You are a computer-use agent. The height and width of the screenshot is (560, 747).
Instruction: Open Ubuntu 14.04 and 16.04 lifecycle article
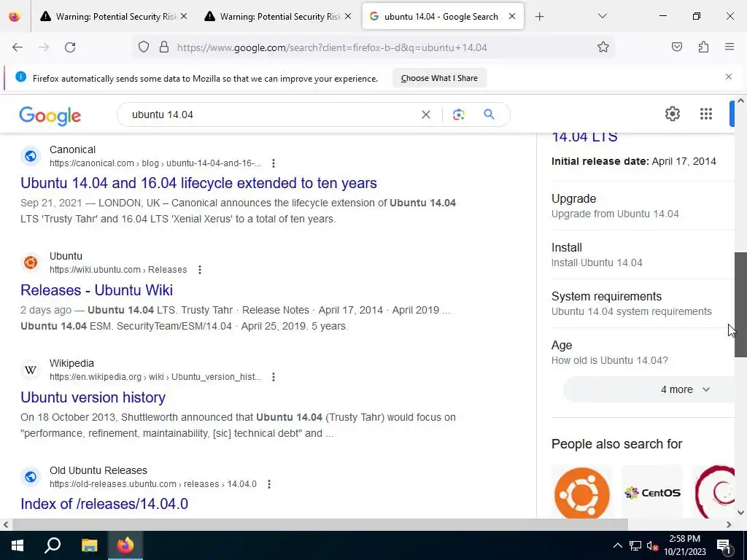198,183
